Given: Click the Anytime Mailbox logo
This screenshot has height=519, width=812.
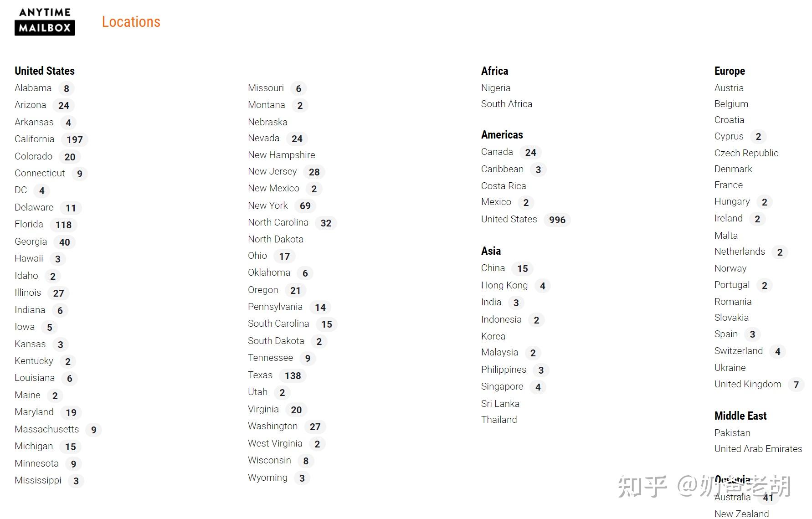Looking at the screenshot, I should pos(45,21).
